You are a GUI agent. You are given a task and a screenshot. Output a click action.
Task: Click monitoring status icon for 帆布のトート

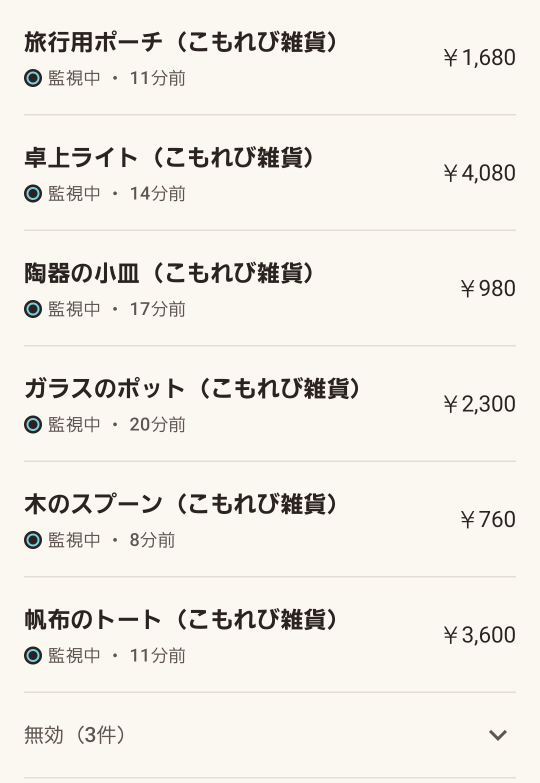tap(33, 656)
